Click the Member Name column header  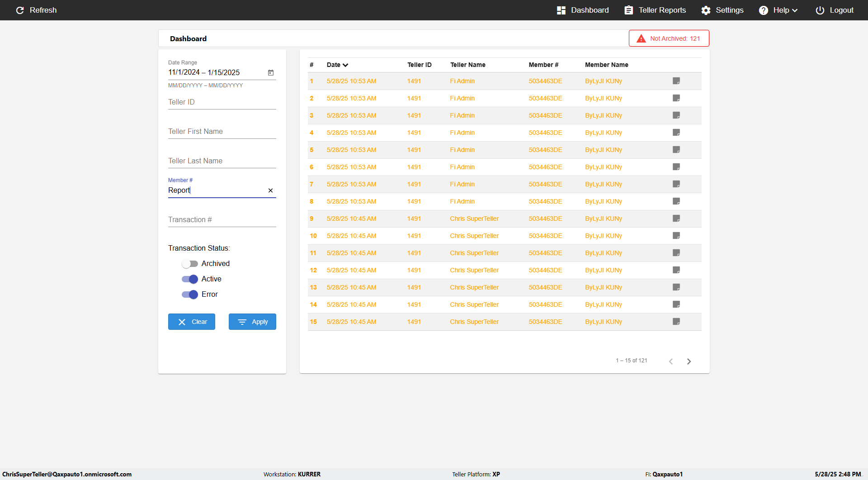pyautogui.click(x=606, y=65)
